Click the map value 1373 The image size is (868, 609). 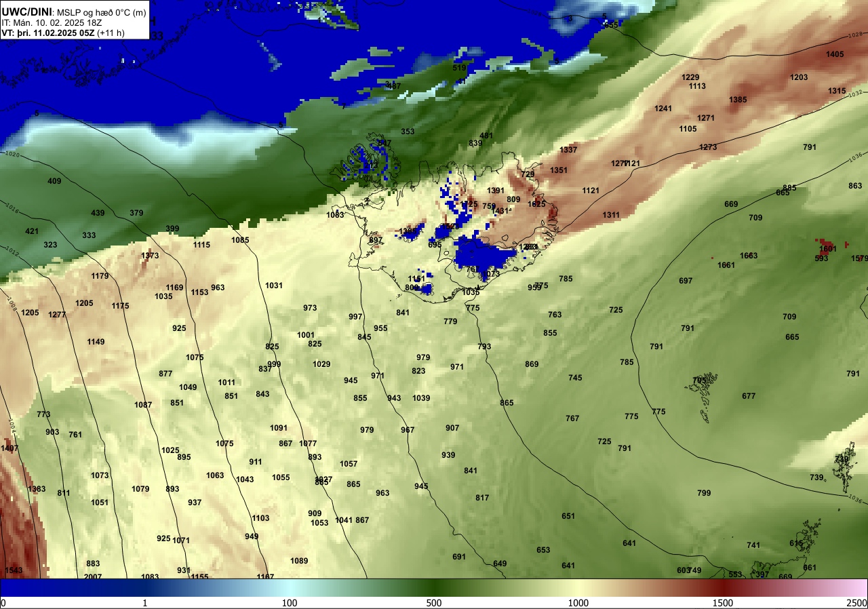(x=150, y=256)
